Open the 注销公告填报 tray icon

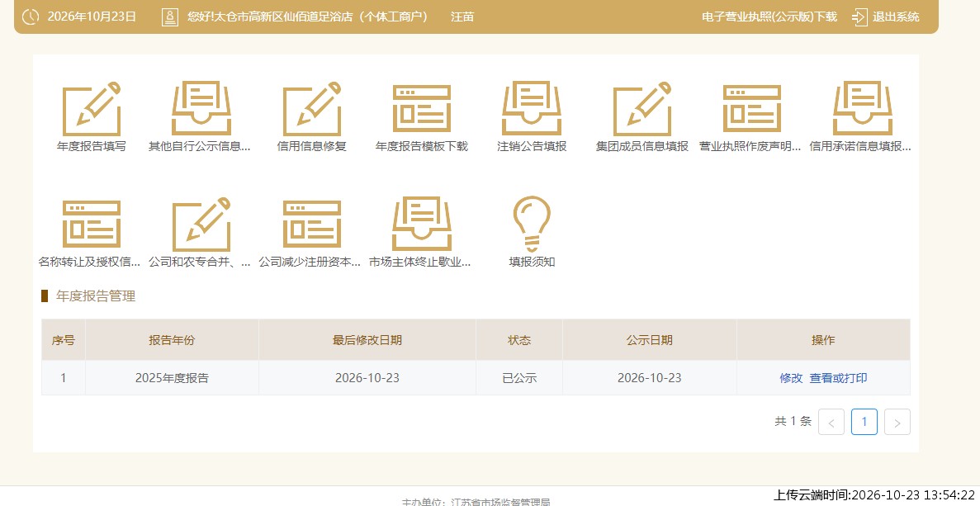532,109
